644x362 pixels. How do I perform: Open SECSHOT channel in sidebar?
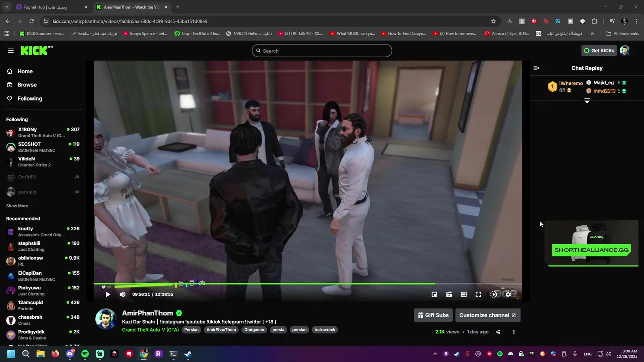(x=43, y=147)
